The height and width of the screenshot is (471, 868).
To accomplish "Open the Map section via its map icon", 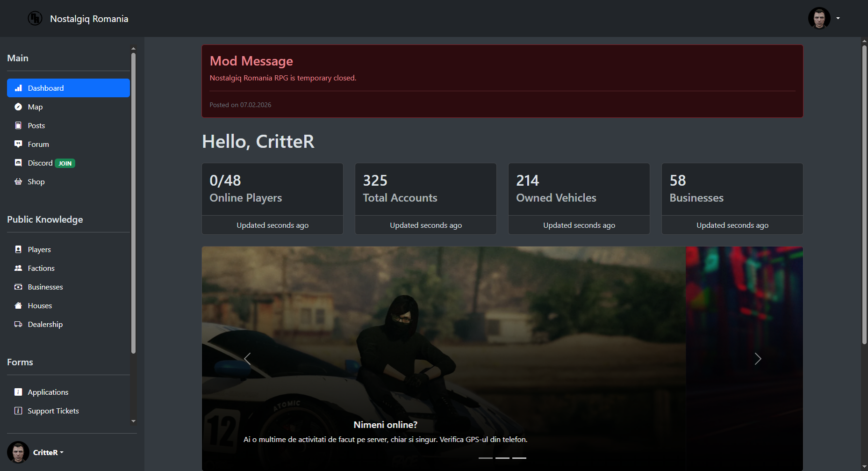I will [x=19, y=107].
